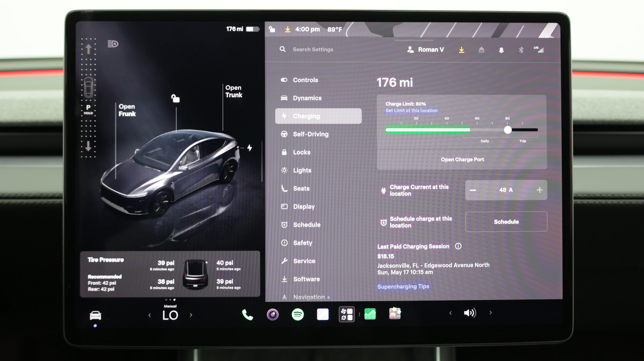Tap the car top-view thumbnail in Tire Pressure
Viewport: 644px width, 361px height.
pyautogui.click(x=195, y=275)
